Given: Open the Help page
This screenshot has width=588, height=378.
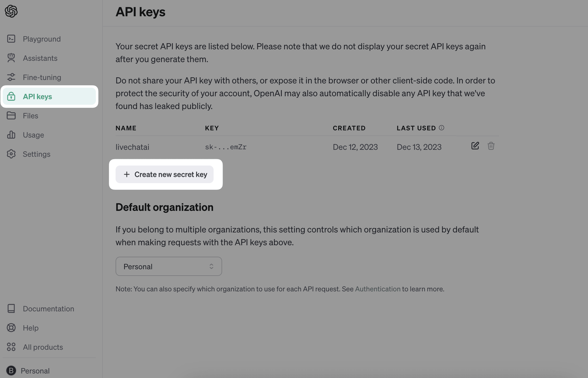Looking at the screenshot, I should [49, 328].
